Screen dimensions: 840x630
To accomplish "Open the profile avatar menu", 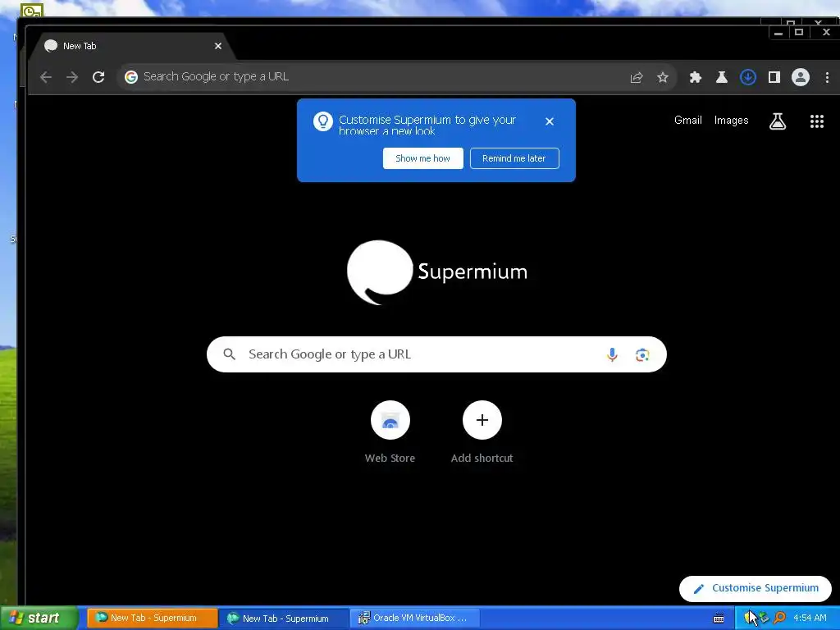I will [801, 77].
